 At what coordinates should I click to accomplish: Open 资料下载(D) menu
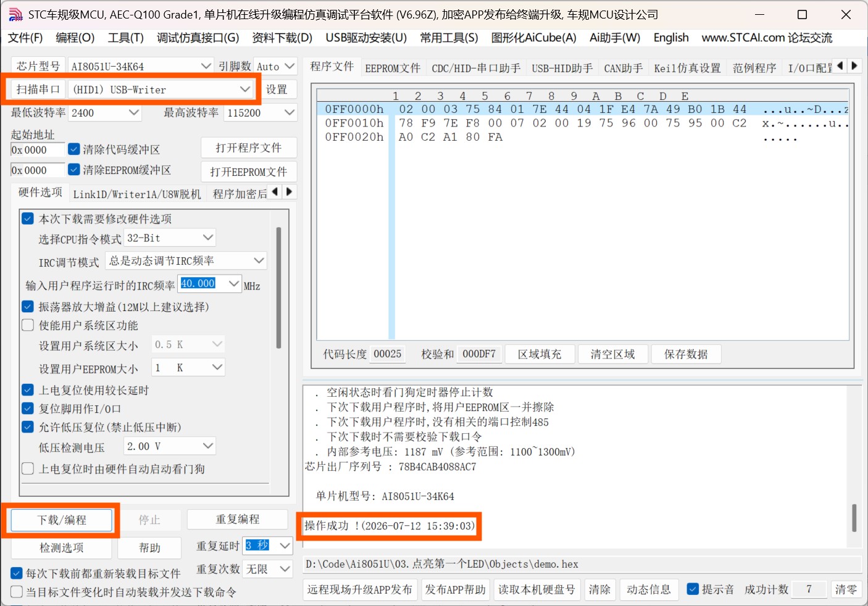[282, 38]
